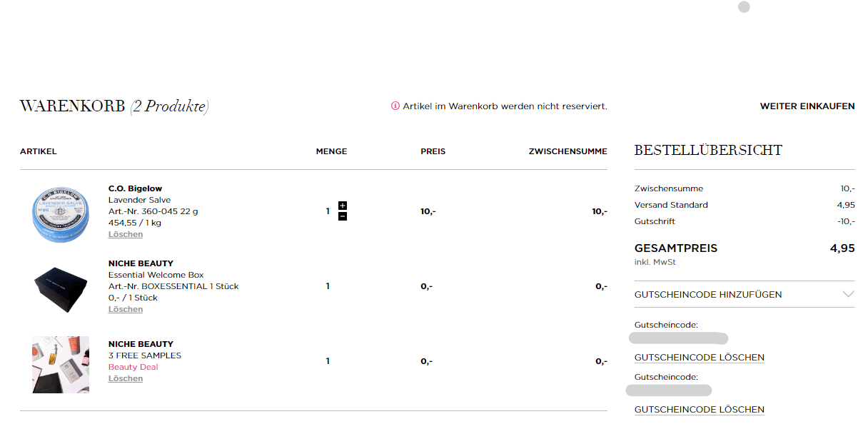Open the C.O. Bigelow brand name
This screenshot has height=424, width=868.
pyautogui.click(x=135, y=188)
